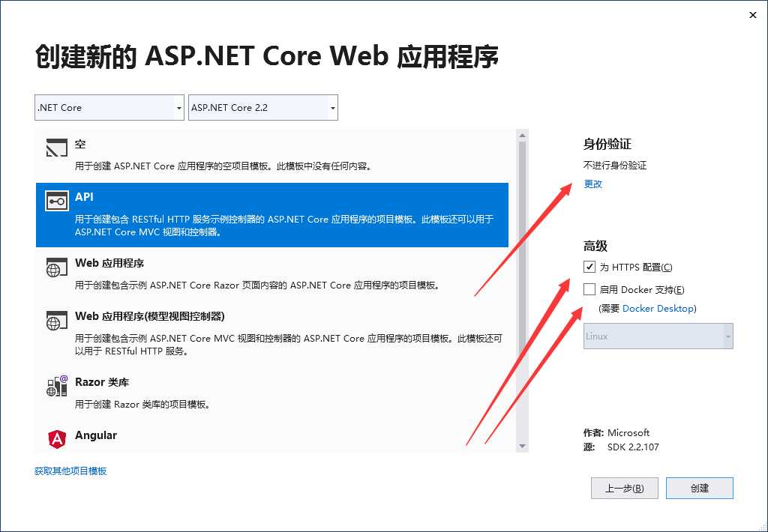
Task: Click the 启用 Docker 支持(E) label
Action: pyautogui.click(x=642, y=290)
